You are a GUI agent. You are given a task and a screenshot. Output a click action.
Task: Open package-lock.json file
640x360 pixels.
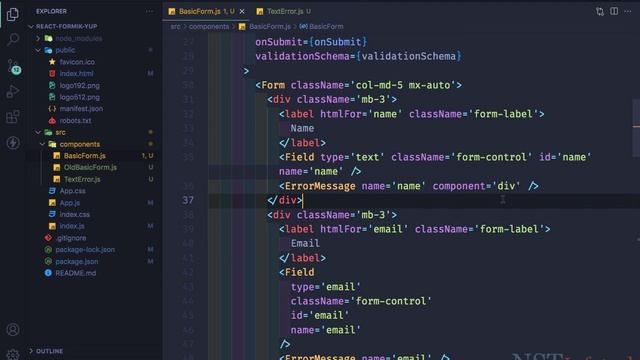click(85, 249)
